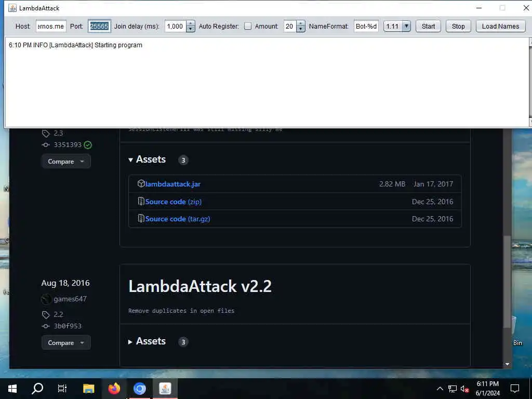The height and width of the screenshot is (399, 532).
Task: Click the verified checkmark beside 3351393
Action: tap(88, 145)
